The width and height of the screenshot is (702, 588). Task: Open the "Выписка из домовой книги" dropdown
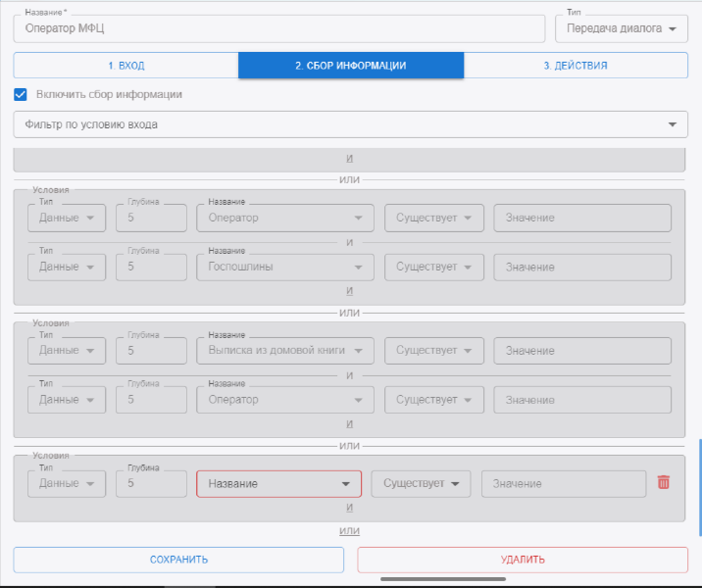[284, 351]
